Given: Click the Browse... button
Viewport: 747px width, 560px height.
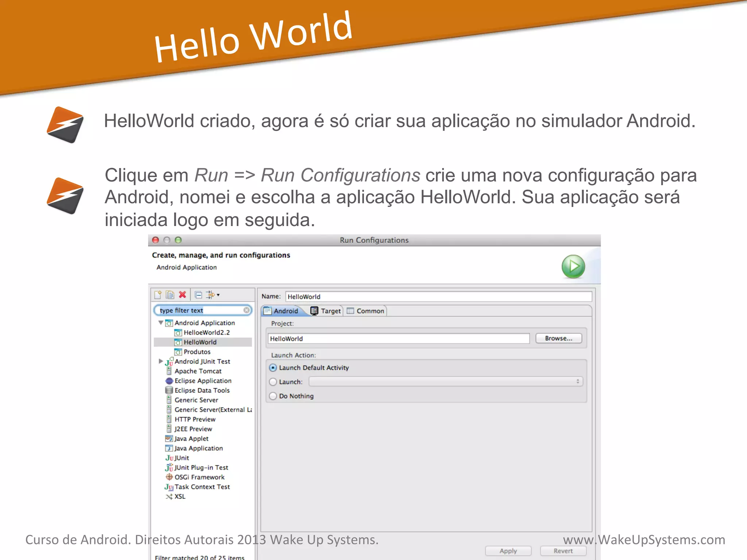Looking at the screenshot, I should [558, 338].
